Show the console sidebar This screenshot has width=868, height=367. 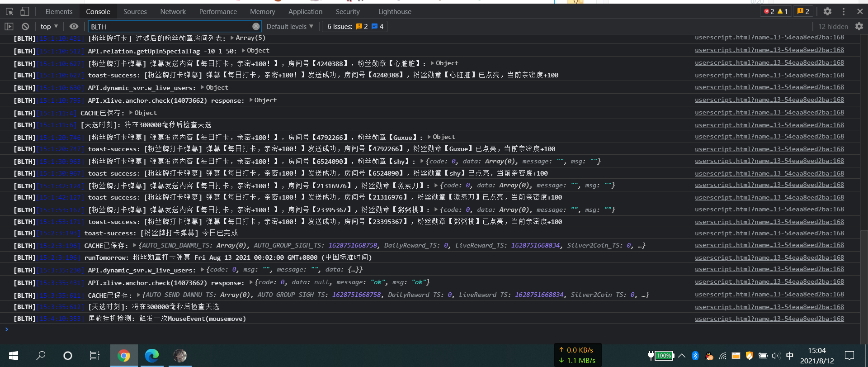pos(9,27)
